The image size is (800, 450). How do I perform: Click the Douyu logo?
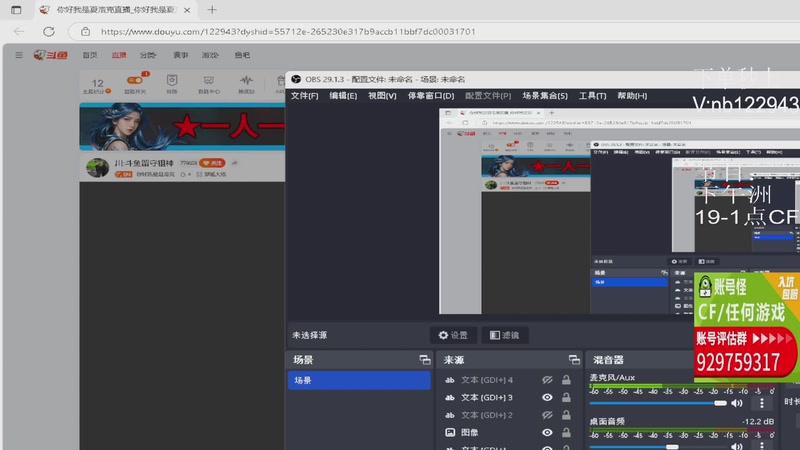pyautogui.click(x=51, y=55)
